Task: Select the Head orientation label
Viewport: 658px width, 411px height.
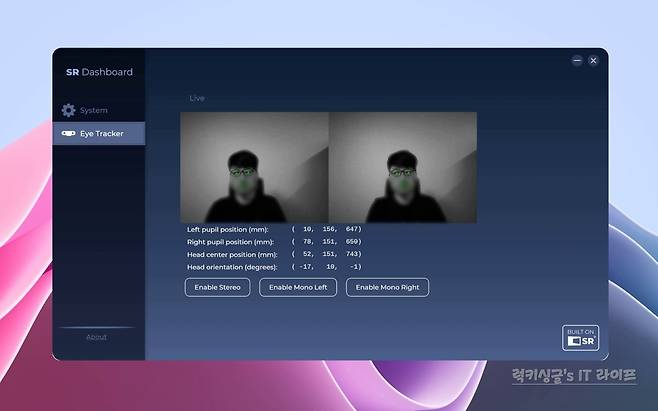Action: click(x=232, y=267)
